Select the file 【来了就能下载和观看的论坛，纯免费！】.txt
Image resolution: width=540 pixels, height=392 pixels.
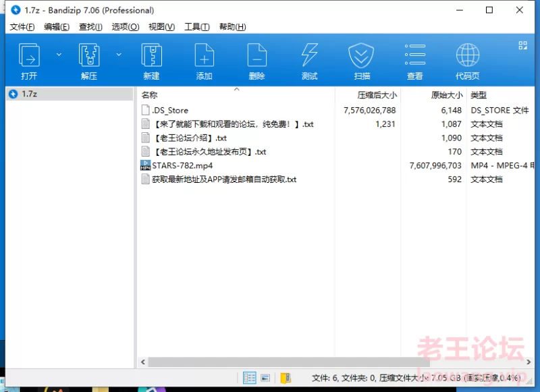tap(233, 124)
